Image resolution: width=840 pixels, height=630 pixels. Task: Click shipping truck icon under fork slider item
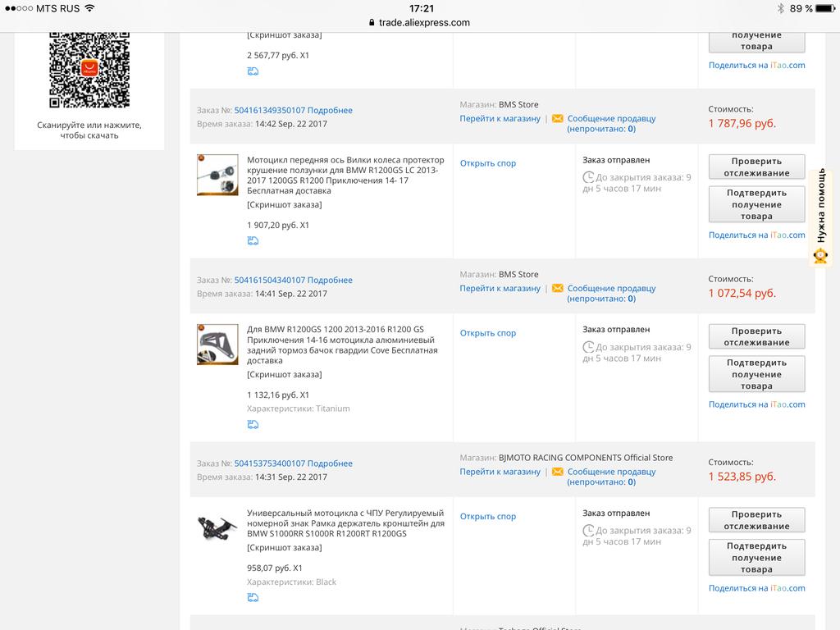click(x=253, y=241)
